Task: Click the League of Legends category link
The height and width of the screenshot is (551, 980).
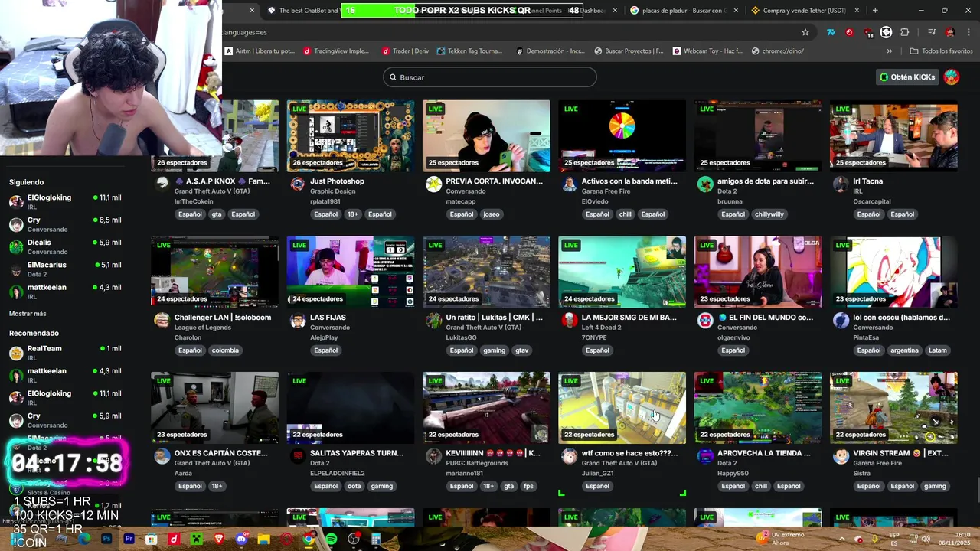Action: (203, 328)
